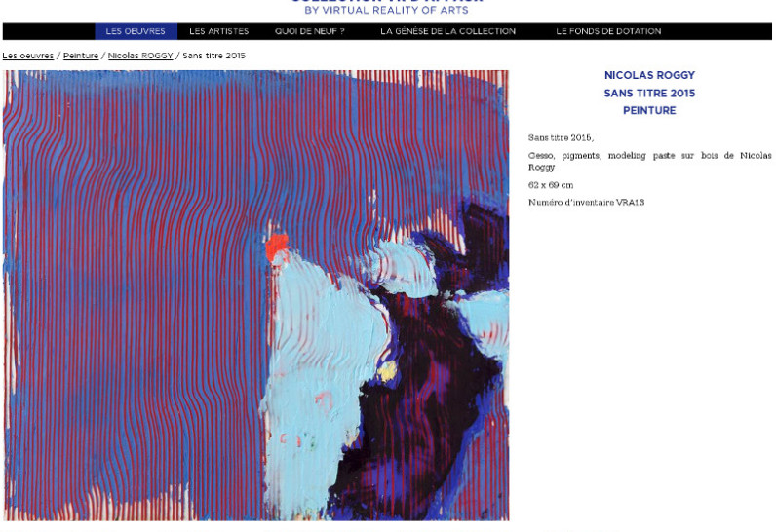This screenshot has width=776, height=532.
Task: Click the 'Sans titre 2015,' description line
Action: click(561, 138)
